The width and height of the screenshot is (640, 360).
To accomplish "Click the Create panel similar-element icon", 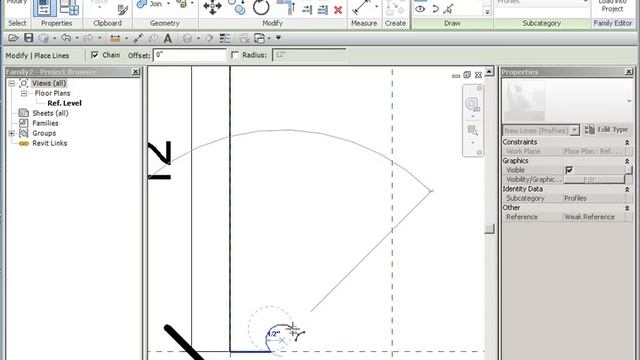I will [x=395, y=8].
